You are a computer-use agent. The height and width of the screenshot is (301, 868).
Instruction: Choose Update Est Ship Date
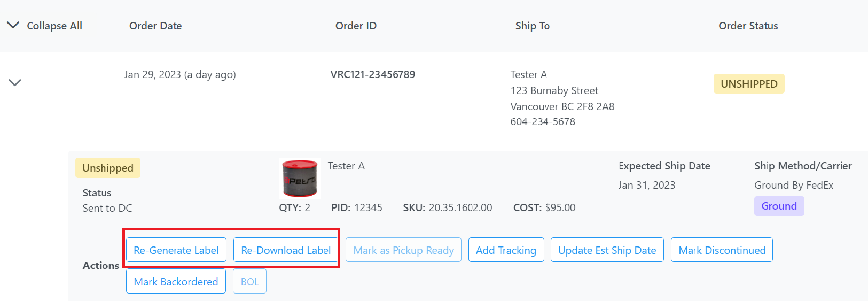point(607,250)
